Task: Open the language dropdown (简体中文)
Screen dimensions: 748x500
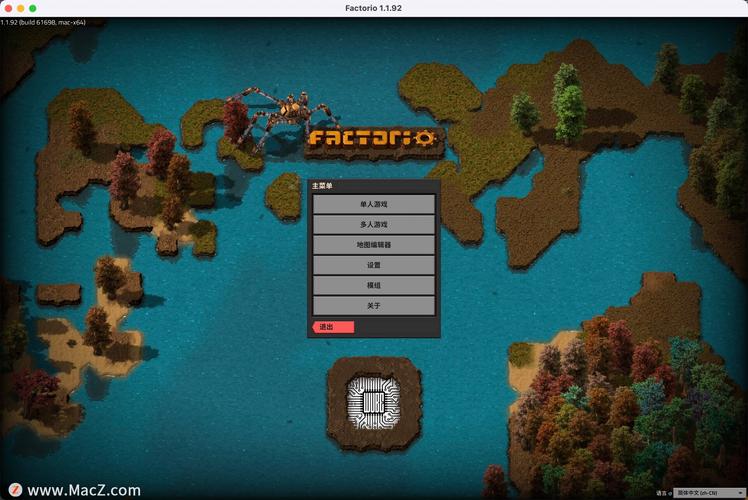Action: click(x=710, y=493)
